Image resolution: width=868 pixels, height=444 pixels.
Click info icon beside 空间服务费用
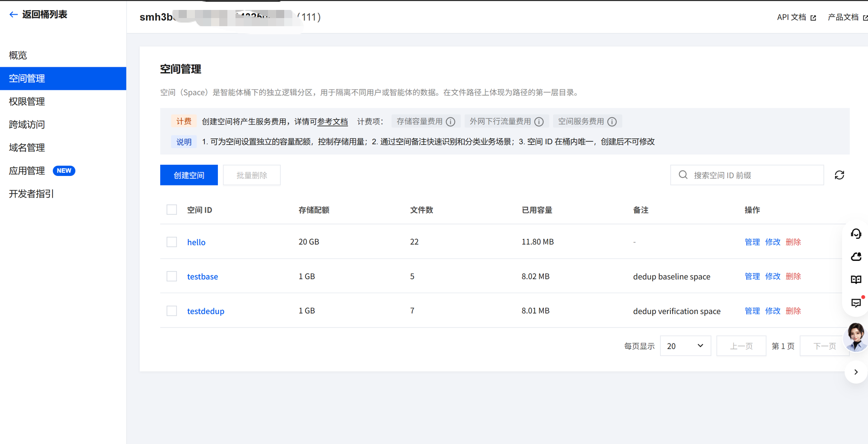(612, 121)
